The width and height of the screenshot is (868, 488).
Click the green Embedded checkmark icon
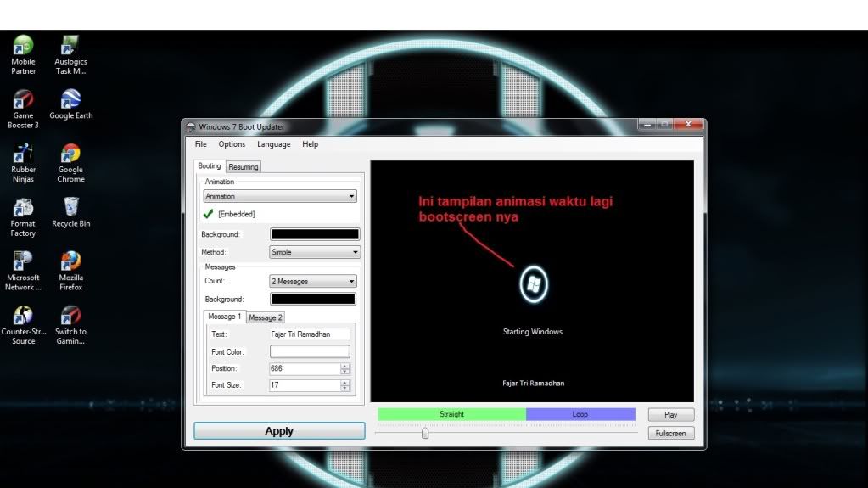(x=208, y=214)
